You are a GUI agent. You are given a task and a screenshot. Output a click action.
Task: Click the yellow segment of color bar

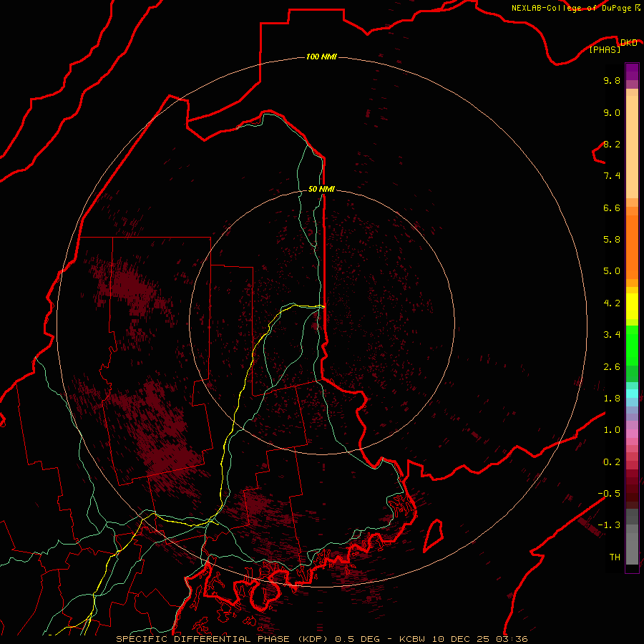(x=632, y=306)
